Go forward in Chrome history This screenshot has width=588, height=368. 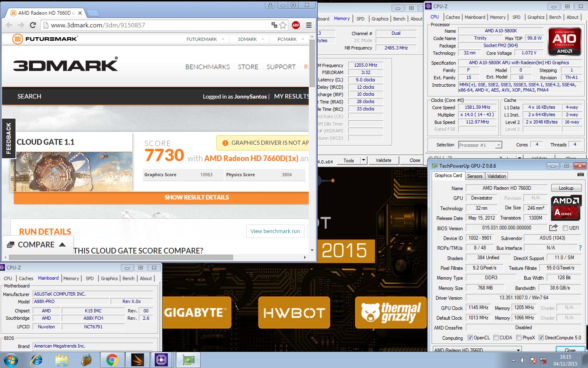click(21, 25)
